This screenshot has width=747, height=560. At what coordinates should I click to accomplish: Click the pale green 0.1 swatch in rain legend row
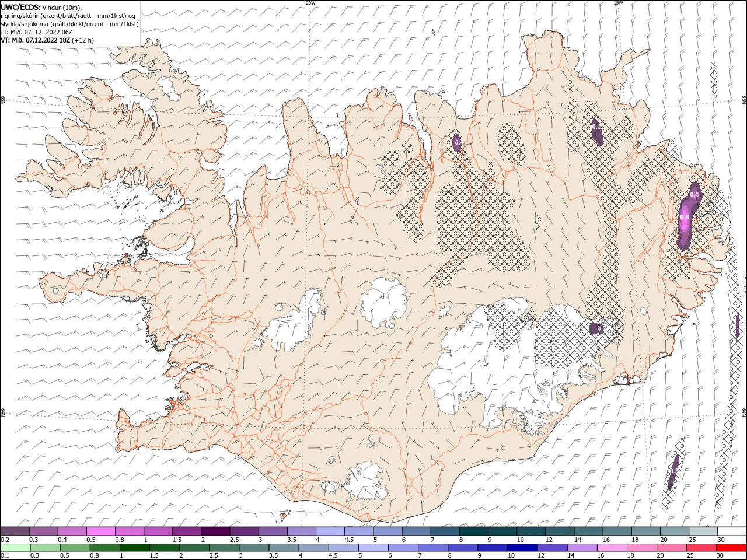(x=16, y=548)
